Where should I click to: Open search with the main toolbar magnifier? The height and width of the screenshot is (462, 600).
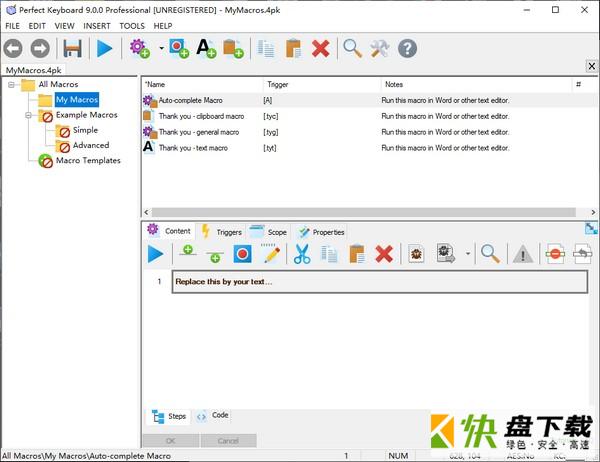point(352,49)
